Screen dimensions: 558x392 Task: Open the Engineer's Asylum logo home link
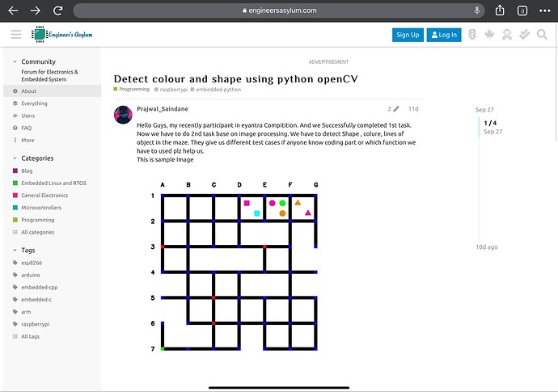pos(62,35)
